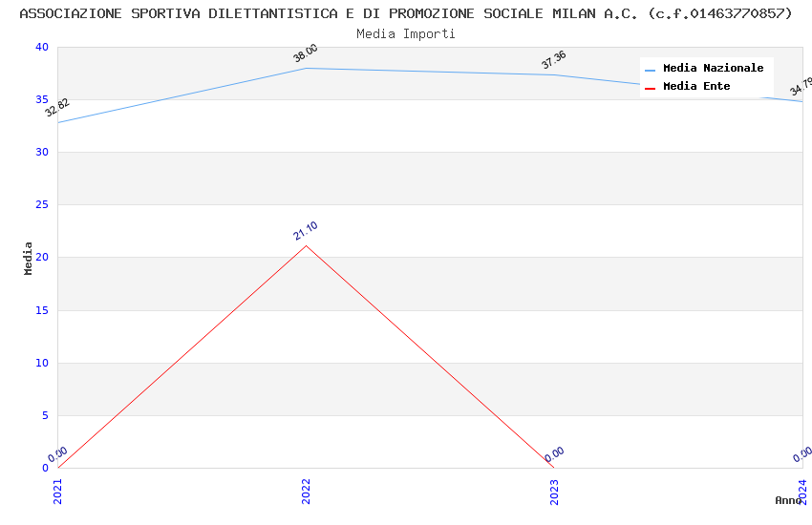Click the 0.00 label above year 2023
The height and width of the screenshot is (525, 812).
tap(554, 454)
